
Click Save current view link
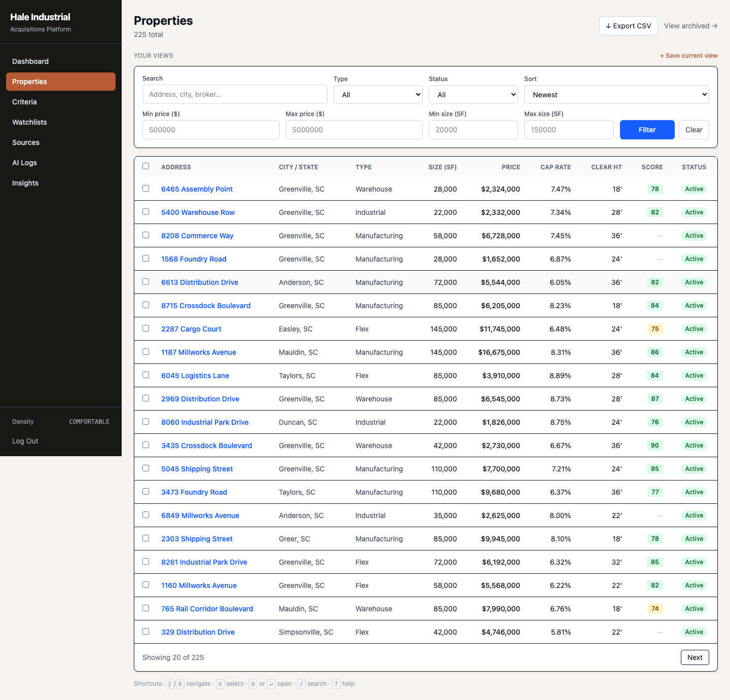pyautogui.click(x=688, y=56)
